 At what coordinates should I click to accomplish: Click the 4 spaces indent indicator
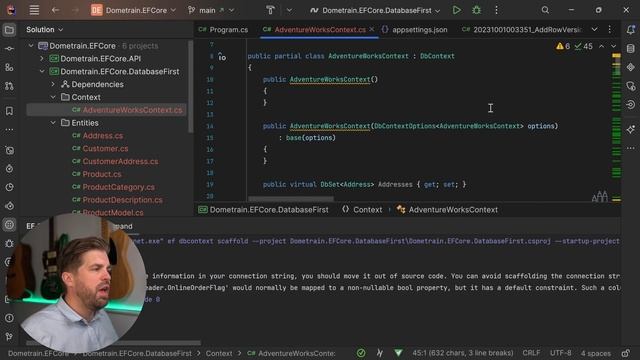(x=596, y=353)
